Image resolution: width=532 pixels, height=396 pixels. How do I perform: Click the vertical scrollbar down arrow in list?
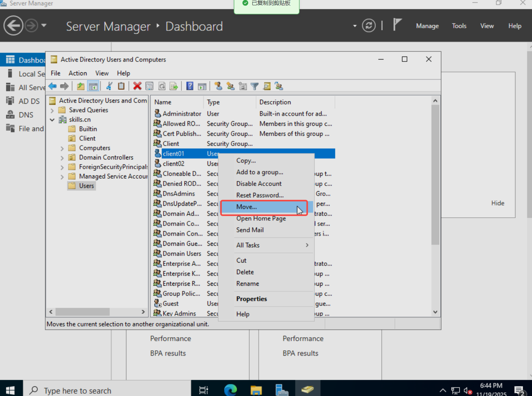tap(435, 312)
